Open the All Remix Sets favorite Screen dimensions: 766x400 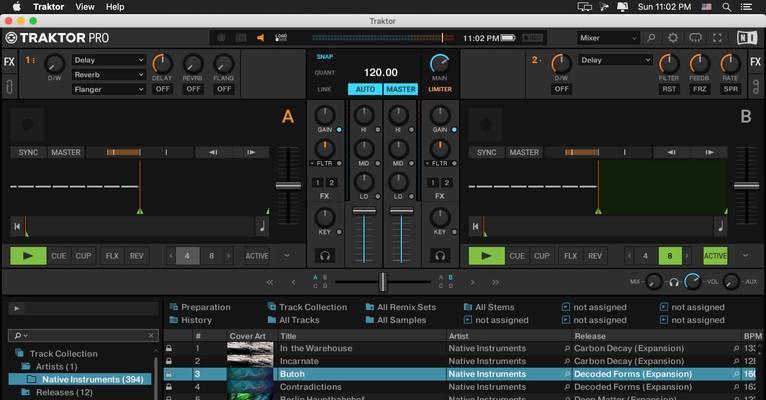[401, 307]
